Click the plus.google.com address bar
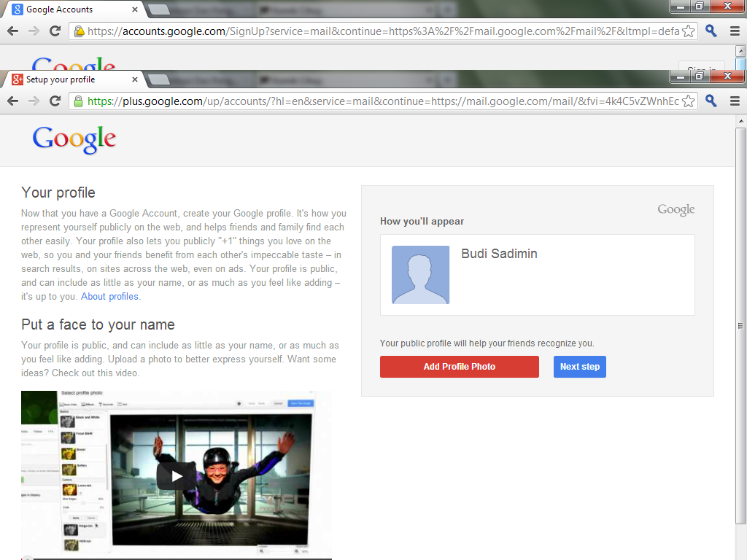747x560 pixels. tap(383, 101)
